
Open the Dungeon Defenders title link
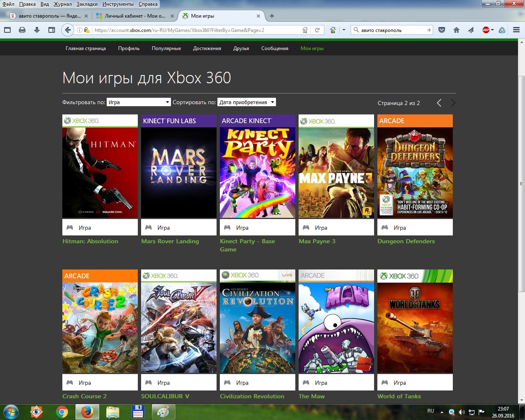(x=406, y=241)
